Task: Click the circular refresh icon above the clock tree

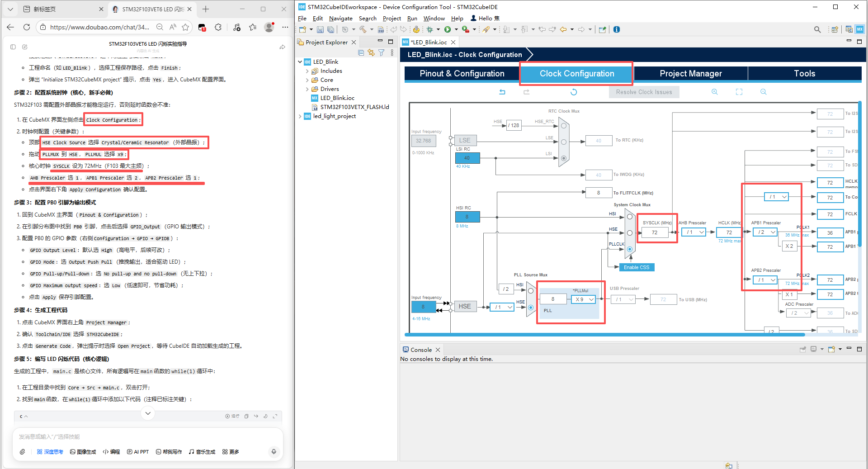Action: 574,92
